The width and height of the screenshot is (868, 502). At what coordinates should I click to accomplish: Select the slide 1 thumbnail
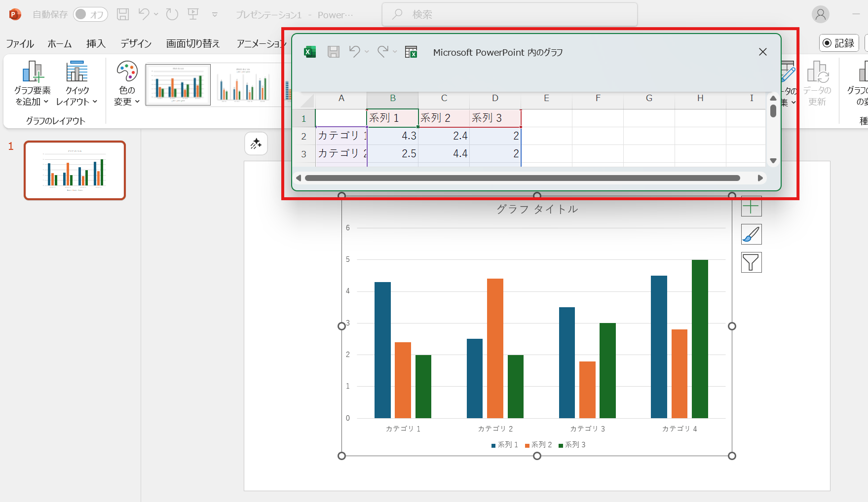tap(75, 171)
